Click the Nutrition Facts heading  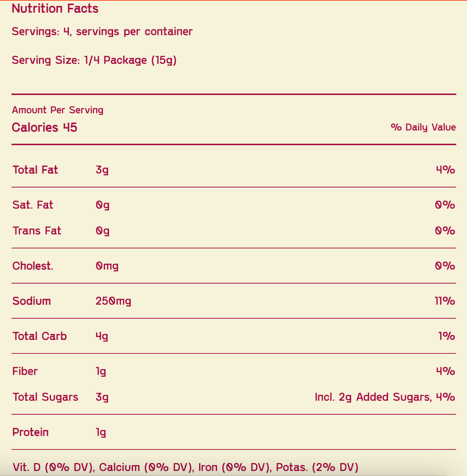pos(55,9)
